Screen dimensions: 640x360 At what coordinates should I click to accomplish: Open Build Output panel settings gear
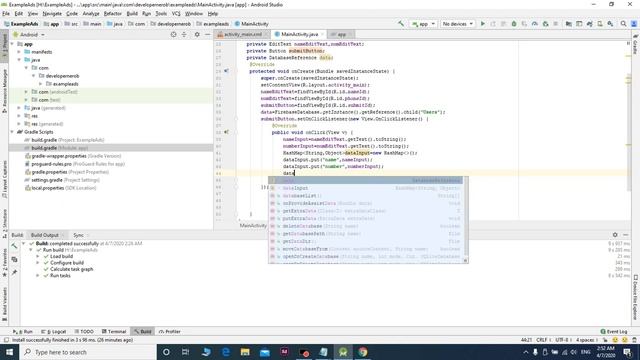(x=615, y=235)
